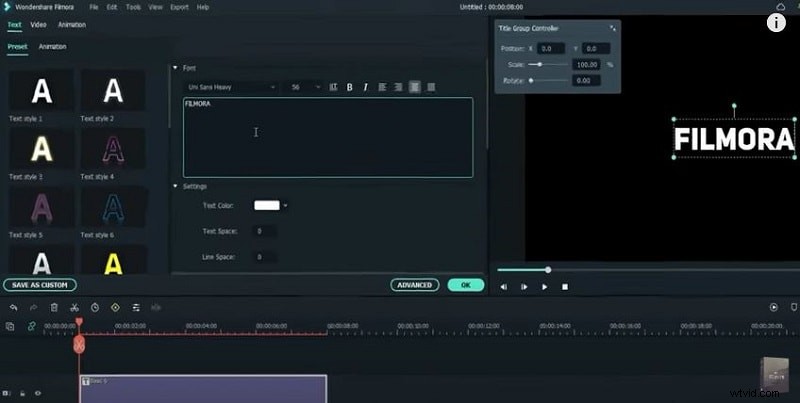Click the Play button in preview
This screenshot has height=403, width=800.
point(544,287)
